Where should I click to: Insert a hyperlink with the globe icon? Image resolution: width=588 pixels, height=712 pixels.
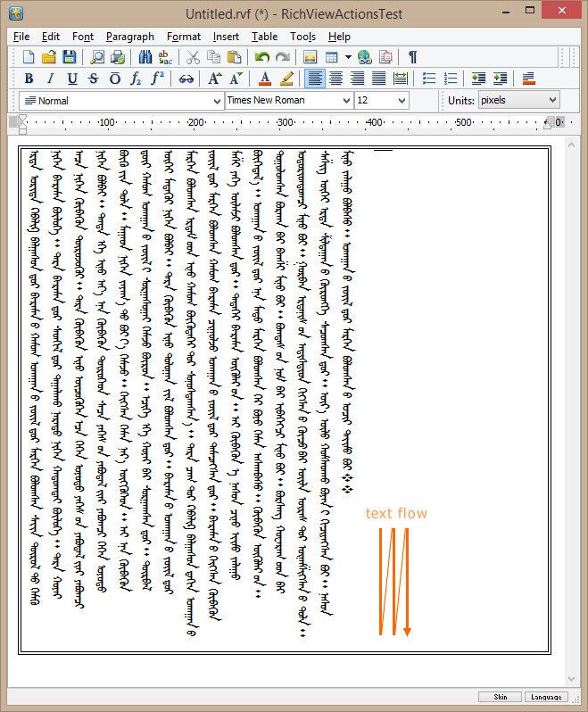point(364,57)
